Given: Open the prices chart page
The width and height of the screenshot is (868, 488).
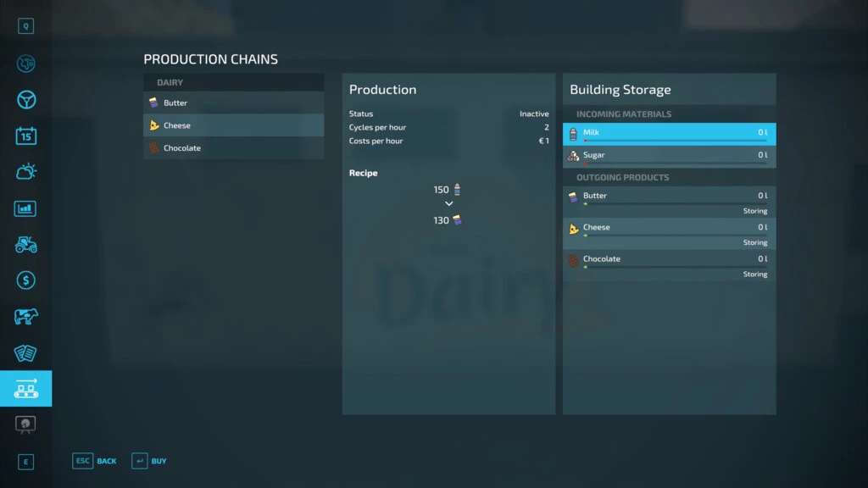Looking at the screenshot, I should pos(26,208).
